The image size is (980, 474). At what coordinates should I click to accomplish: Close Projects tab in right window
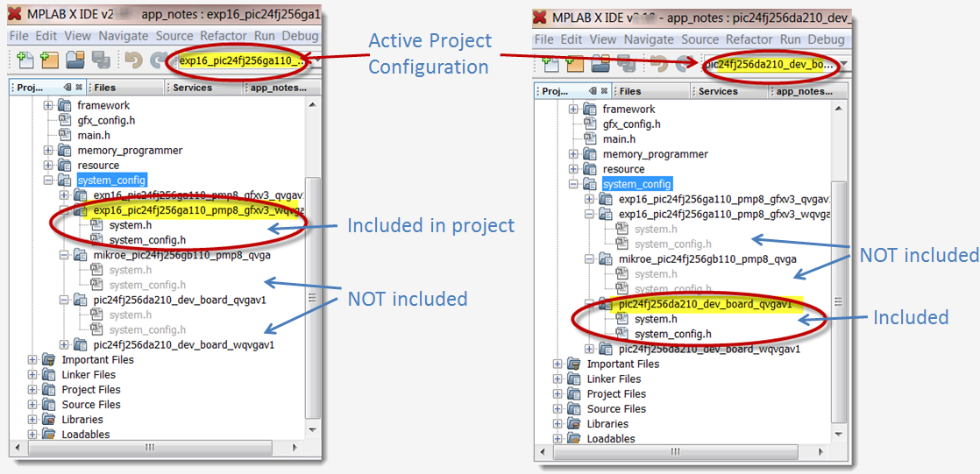(604, 91)
